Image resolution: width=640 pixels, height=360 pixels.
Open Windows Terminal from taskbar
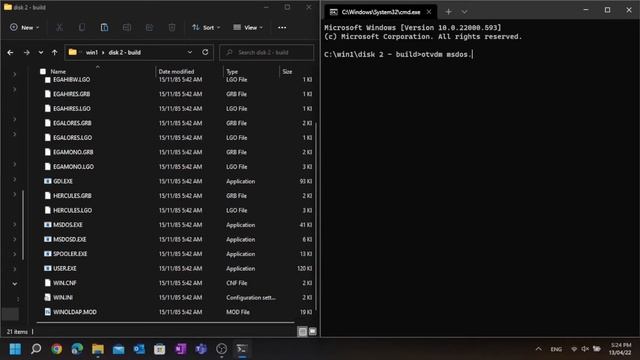tap(242, 349)
